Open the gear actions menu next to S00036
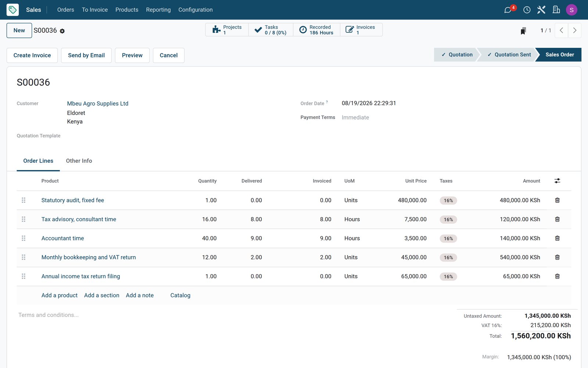Viewport: 588px width, 368px height. pyautogui.click(x=62, y=31)
